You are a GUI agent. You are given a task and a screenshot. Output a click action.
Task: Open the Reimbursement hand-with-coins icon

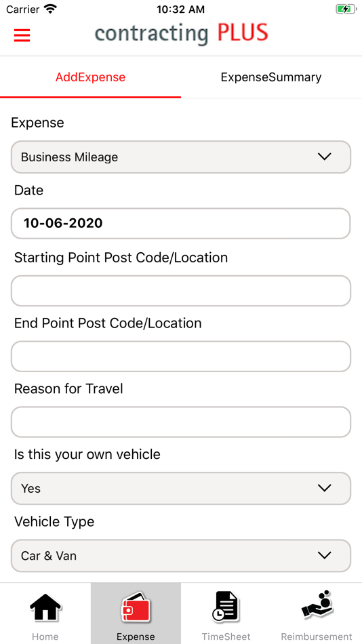(317, 605)
